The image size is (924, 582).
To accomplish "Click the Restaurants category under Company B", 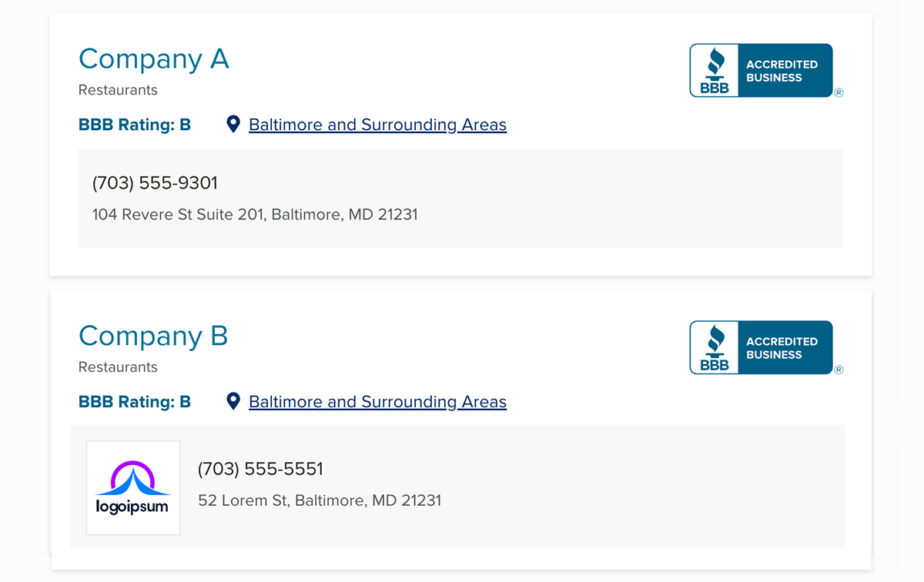I will [118, 367].
